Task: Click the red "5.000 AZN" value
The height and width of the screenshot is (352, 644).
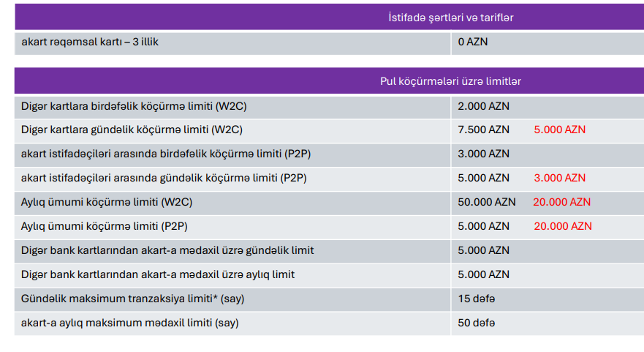Action: tap(559, 130)
